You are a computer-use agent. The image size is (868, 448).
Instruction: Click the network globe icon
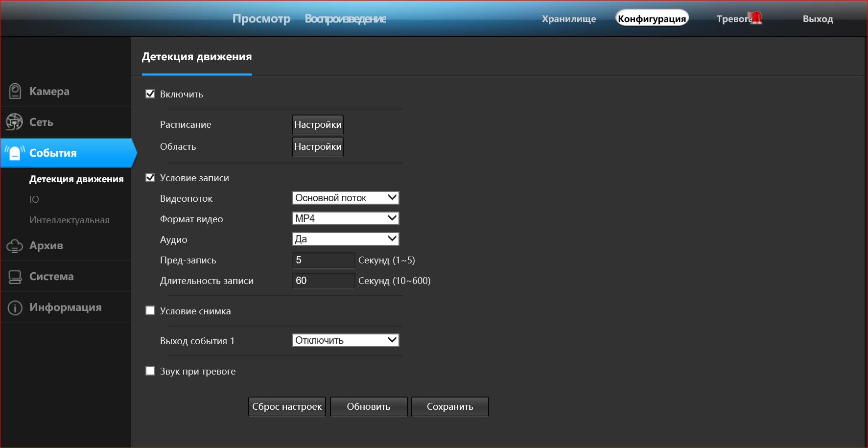coord(15,122)
